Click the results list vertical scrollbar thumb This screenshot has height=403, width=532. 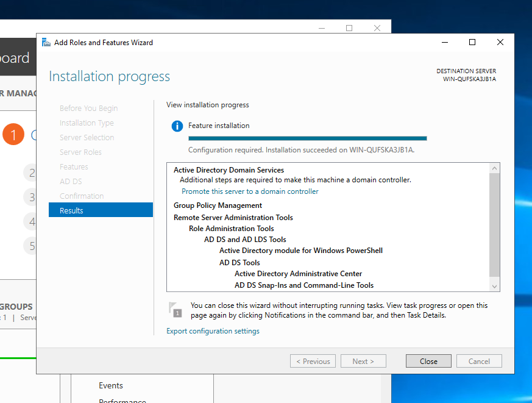(494, 225)
